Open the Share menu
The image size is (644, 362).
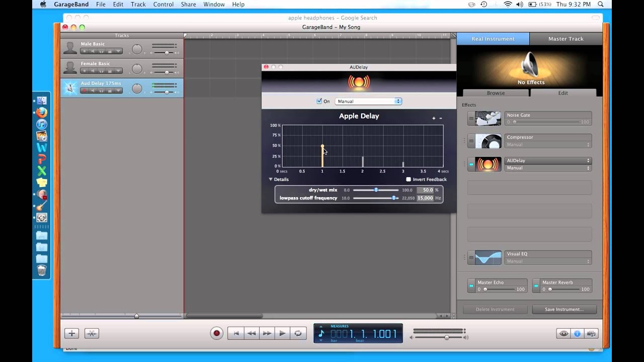point(189,5)
